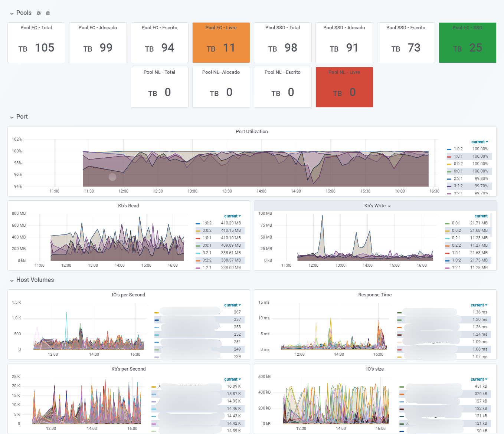
Task: Open the Kb's Read panel title menu
Action: pyautogui.click(x=128, y=206)
